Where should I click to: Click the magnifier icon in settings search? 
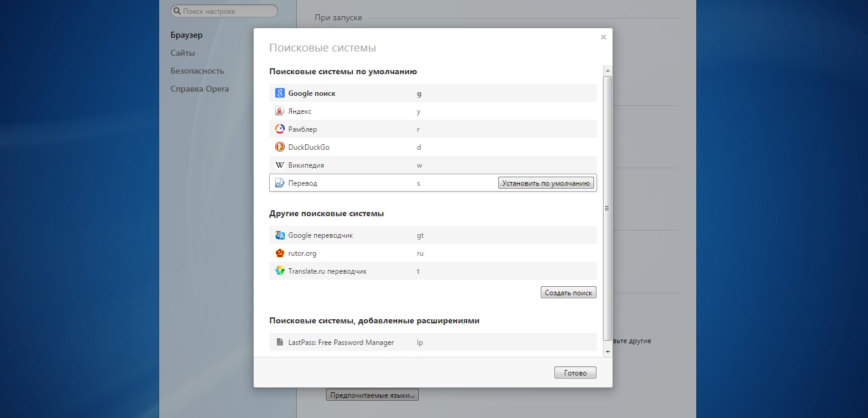point(177,11)
